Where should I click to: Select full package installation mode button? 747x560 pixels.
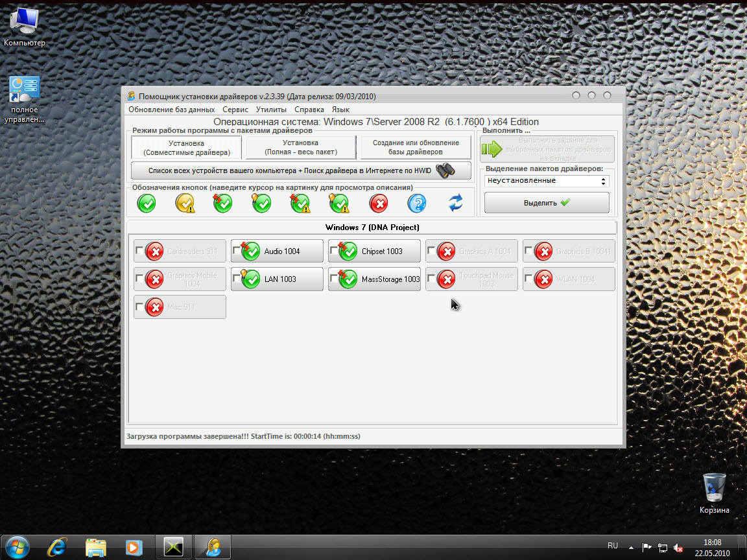pyautogui.click(x=301, y=147)
